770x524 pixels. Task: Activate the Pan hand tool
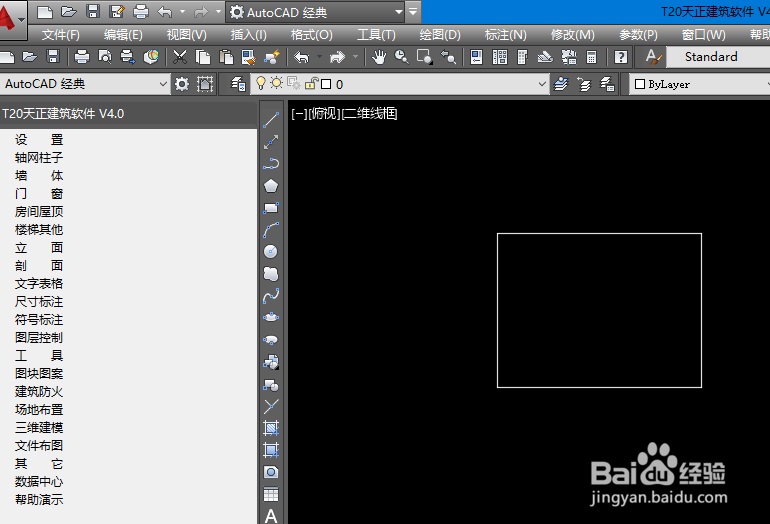click(x=379, y=57)
